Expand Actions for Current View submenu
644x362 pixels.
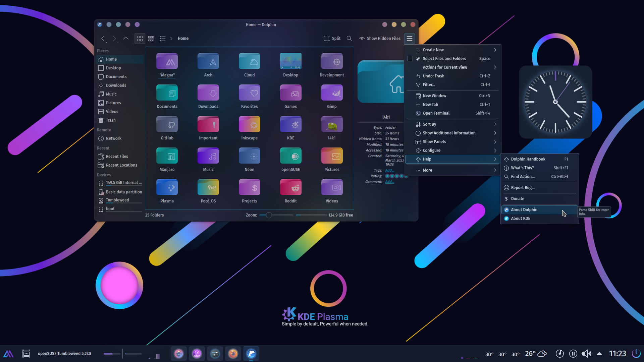coord(452,67)
